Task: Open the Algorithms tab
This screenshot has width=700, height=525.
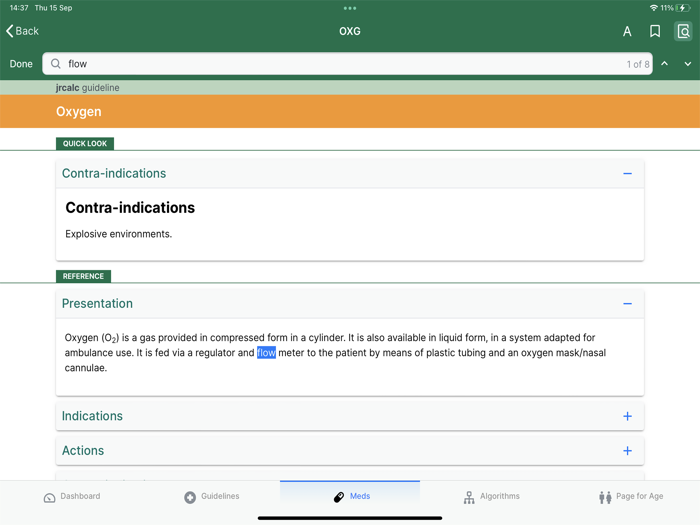Action: [x=491, y=496]
